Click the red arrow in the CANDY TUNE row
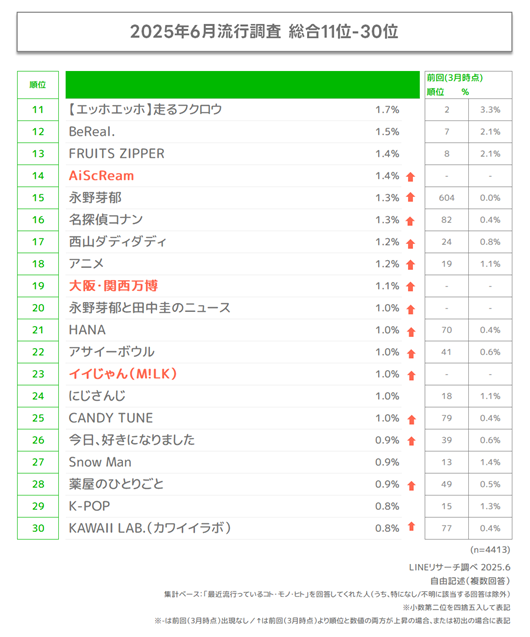The height and width of the screenshot is (637, 530). pyautogui.click(x=411, y=420)
